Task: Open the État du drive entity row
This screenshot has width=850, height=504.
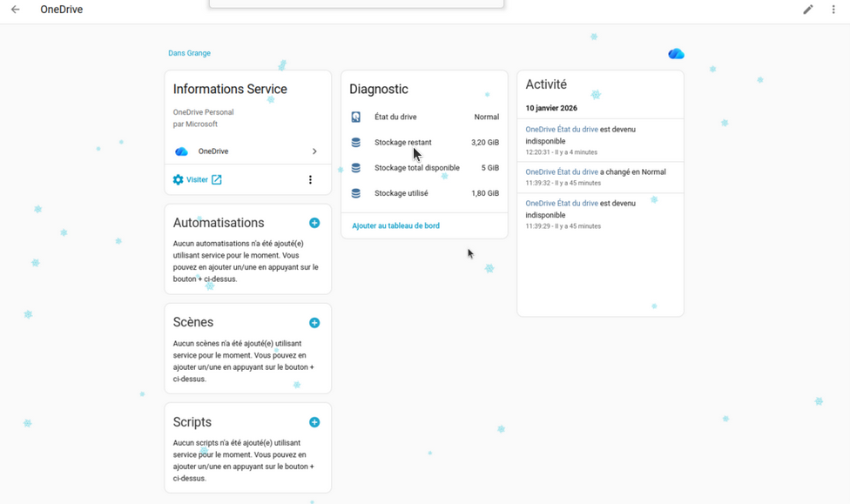Action: (424, 117)
